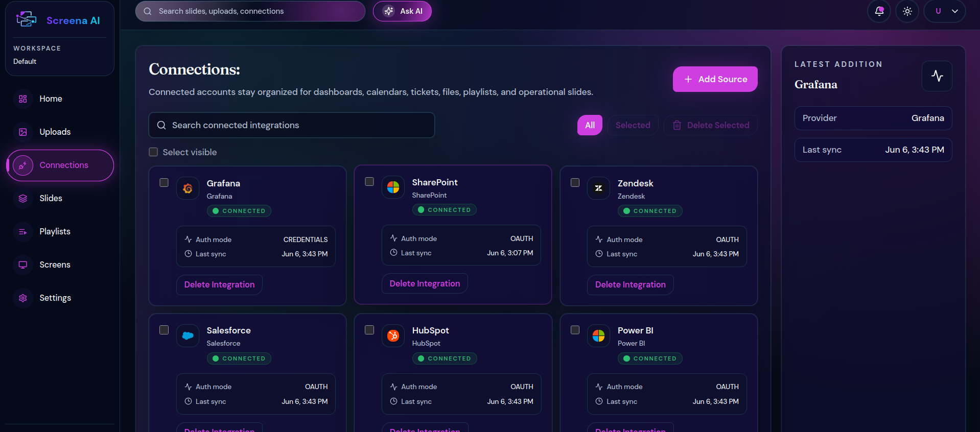Image resolution: width=980 pixels, height=432 pixels.
Task: Toggle the light/dark theme sun icon
Action: coord(907,11)
